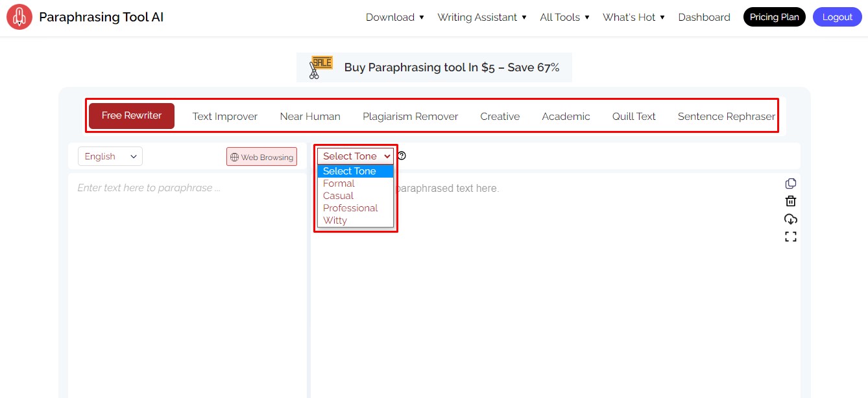
Task: Switch to the Academic tab
Action: 566,117
